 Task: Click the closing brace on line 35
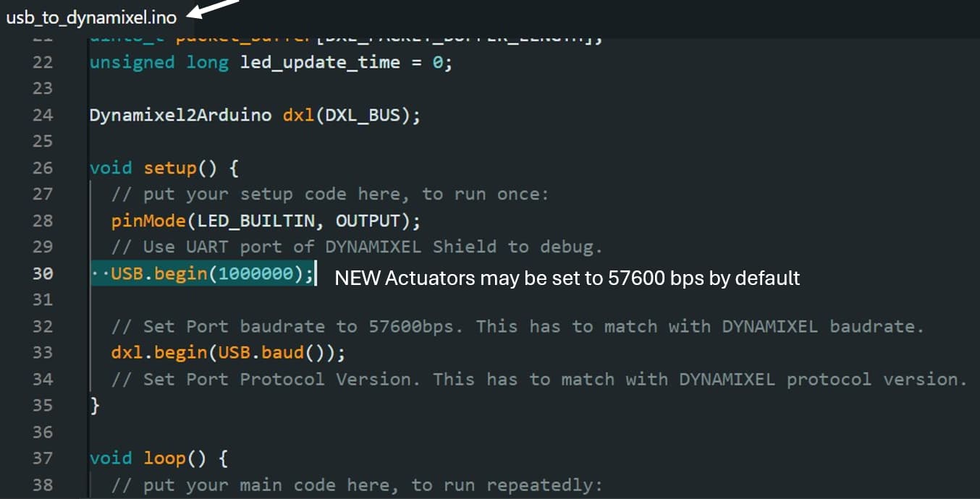point(94,406)
